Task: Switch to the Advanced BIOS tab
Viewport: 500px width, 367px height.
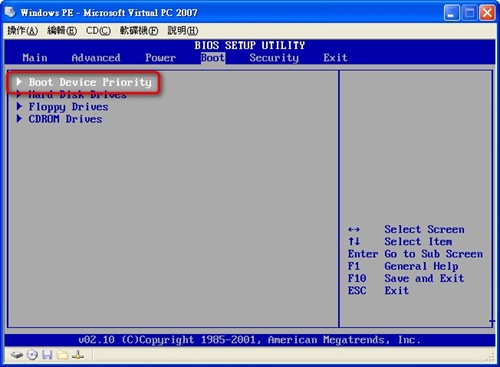Action: [96, 58]
